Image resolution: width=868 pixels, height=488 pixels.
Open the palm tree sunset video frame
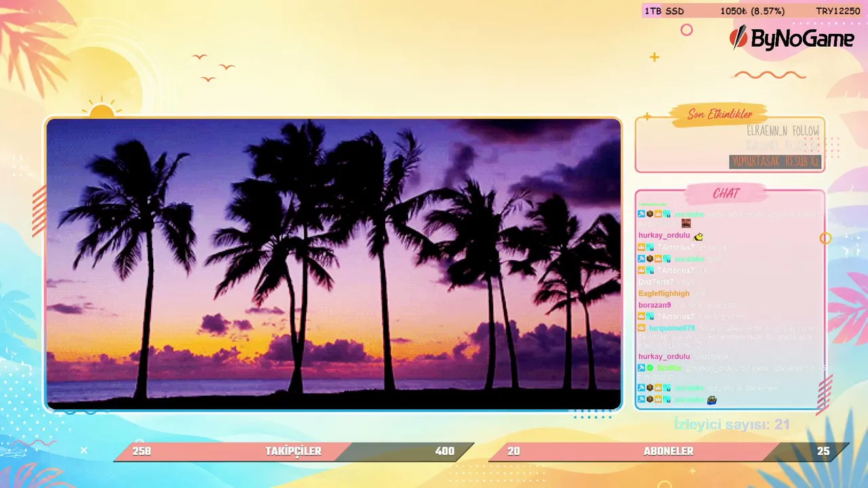pos(334,264)
